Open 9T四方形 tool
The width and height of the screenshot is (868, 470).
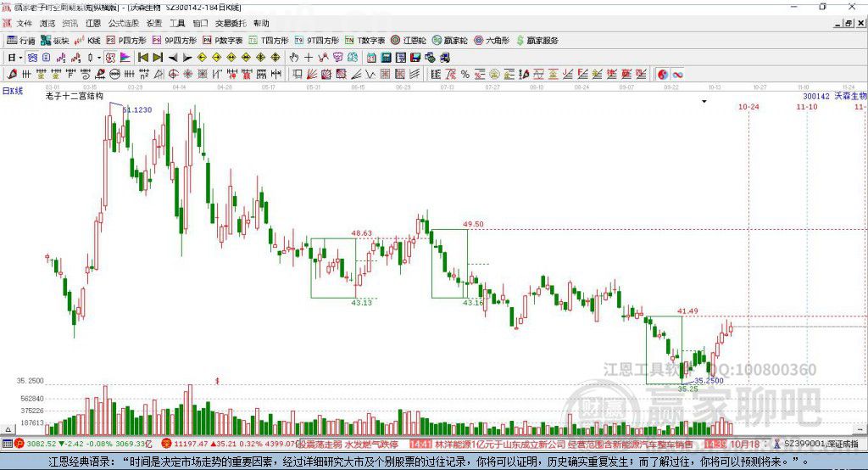[317, 41]
